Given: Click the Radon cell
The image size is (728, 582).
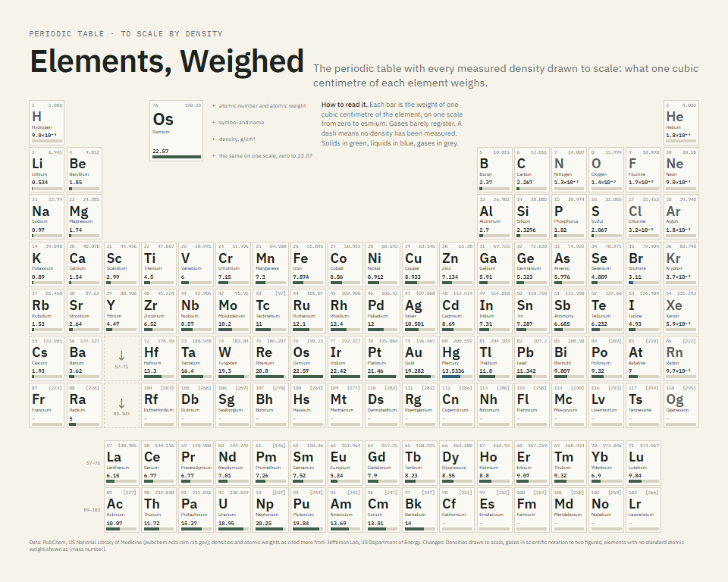Looking at the screenshot, I should coord(681,358).
